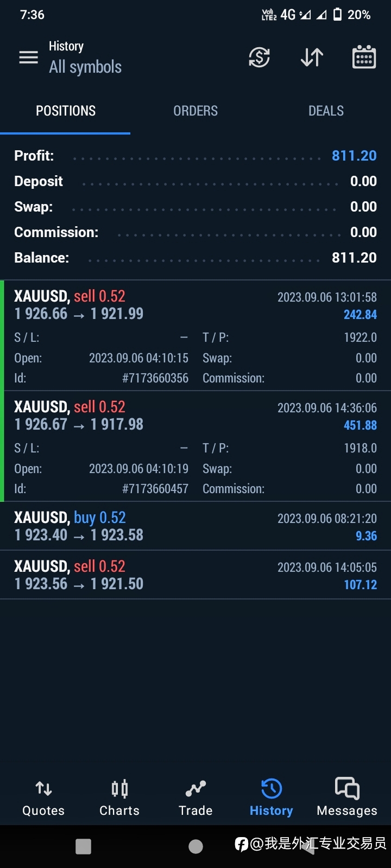
Task: Switch to the ORDERS tab
Action: (195, 111)
